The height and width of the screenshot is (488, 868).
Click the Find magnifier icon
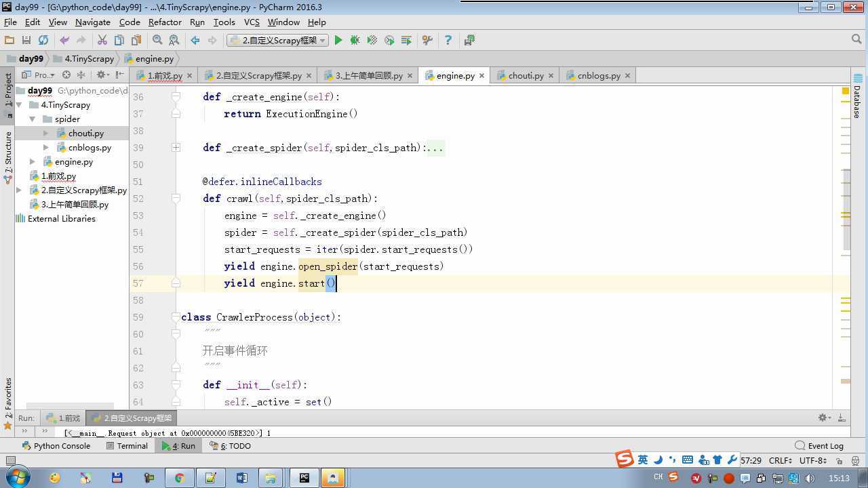tap(157, 41)
